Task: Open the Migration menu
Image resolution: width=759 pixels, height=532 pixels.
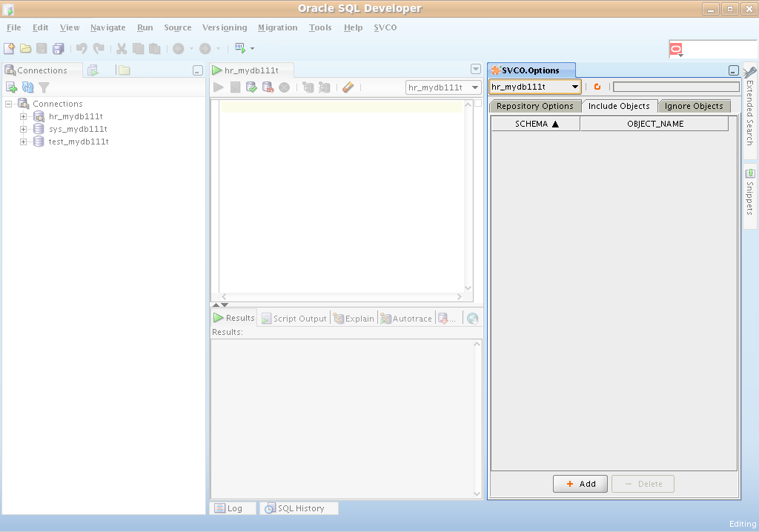Action: [x=277, y=27]
